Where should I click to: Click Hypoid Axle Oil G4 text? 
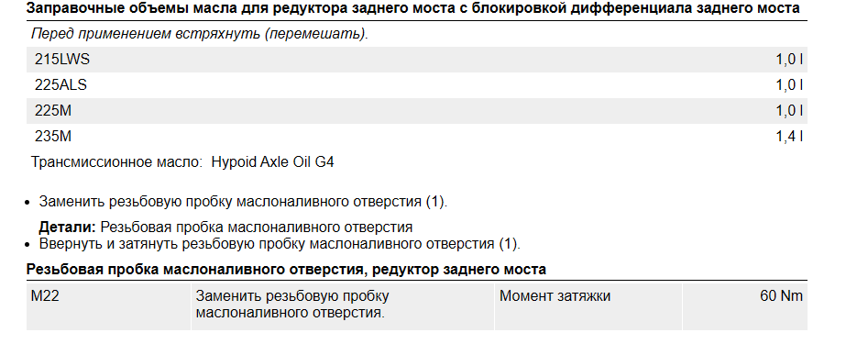[x=273, y=162]
